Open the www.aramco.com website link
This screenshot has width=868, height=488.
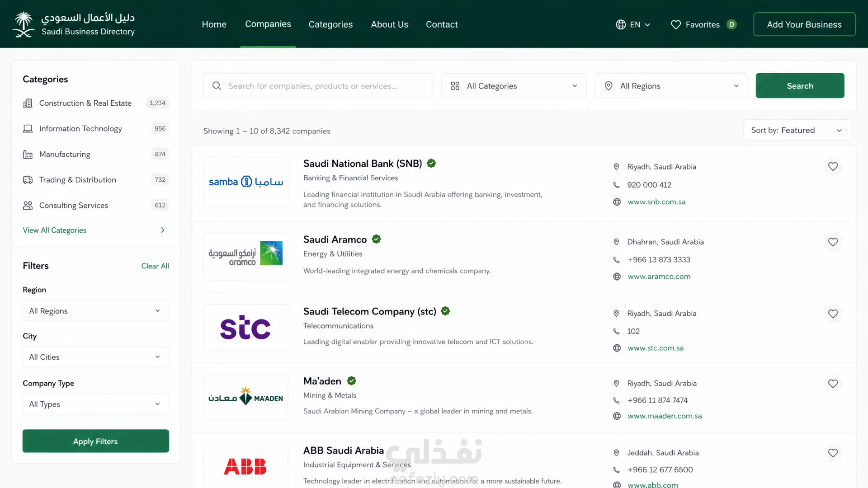pyautogui.click(x=659, y=277)
